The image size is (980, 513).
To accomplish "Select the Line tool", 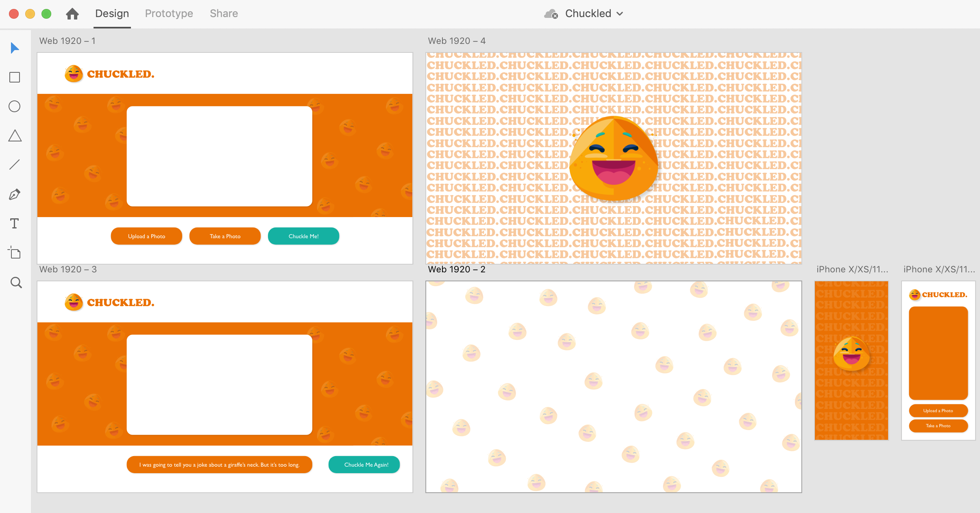I will pyautogui.click(x=15, y=165).
